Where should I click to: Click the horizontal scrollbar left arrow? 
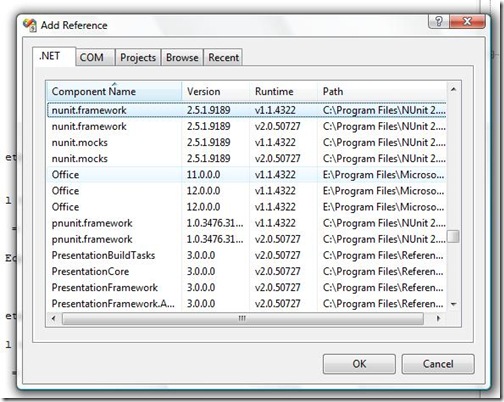54,318
